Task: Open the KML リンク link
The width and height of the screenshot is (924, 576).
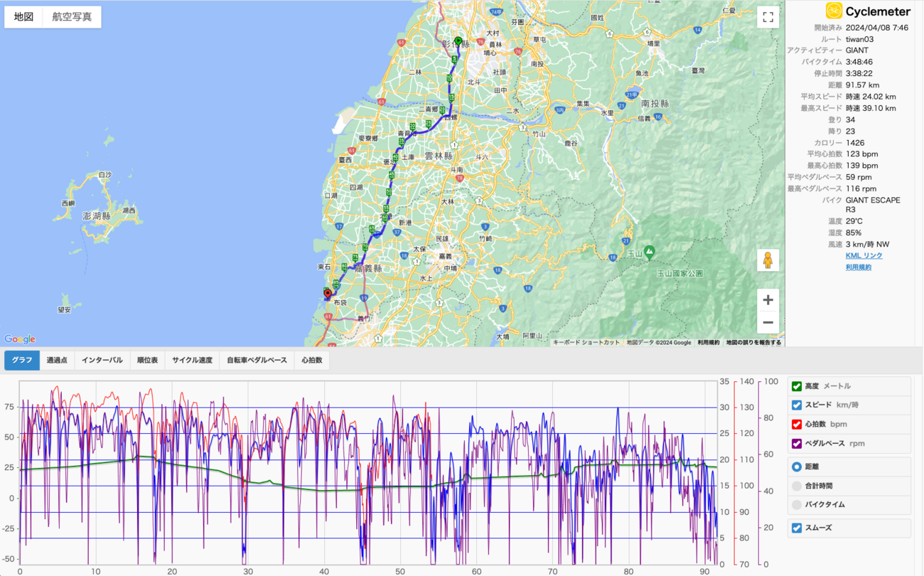Action: [x=864, y=256]
